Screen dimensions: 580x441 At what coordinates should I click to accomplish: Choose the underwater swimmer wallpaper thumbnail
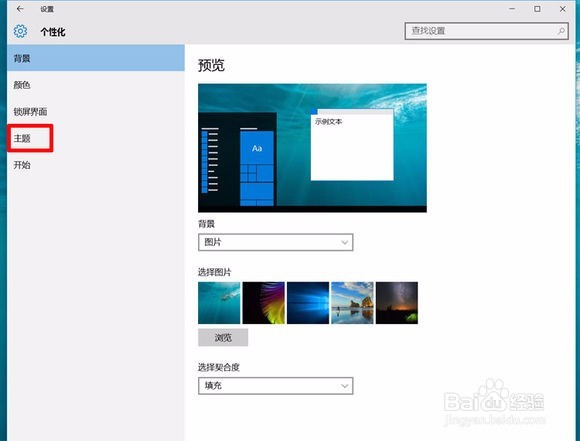click(x=219, y=303)
